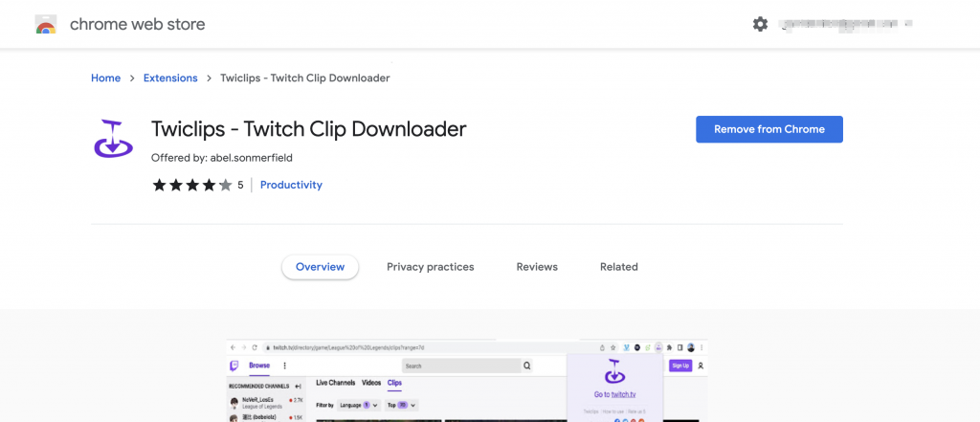
Task: Switch to the Related tab
Action: pyautogui.click(x=619, y=267)
